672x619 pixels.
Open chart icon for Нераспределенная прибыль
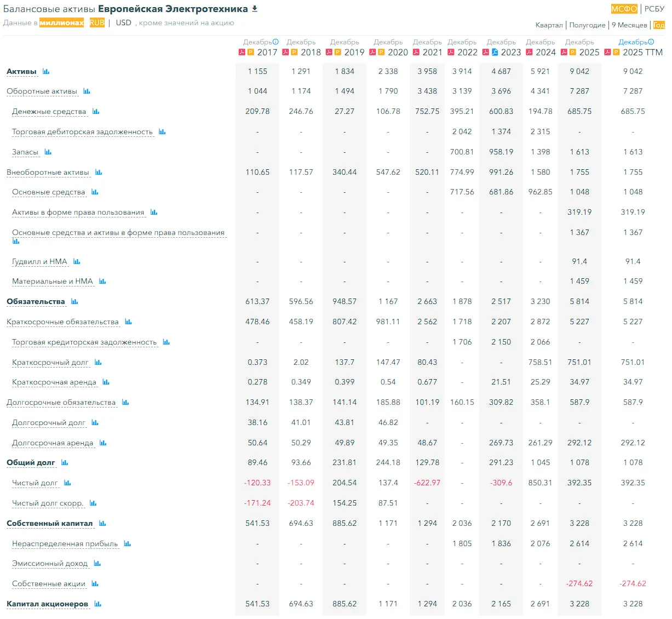(128, 544)
